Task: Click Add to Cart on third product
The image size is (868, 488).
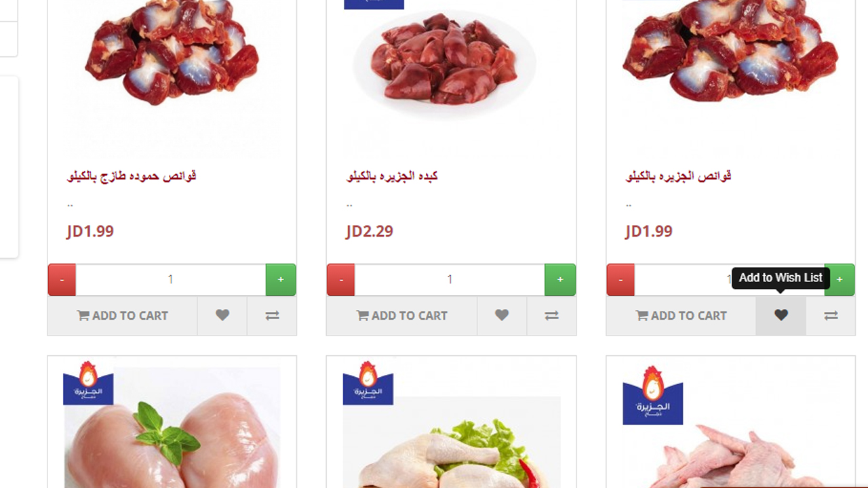Action: point(682,315)
